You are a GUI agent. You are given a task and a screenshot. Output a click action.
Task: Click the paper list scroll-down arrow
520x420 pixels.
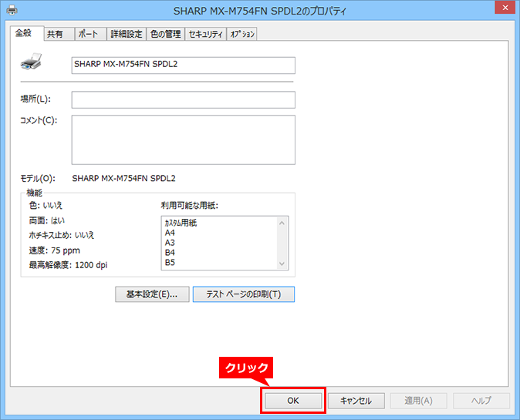pos(282,264)
